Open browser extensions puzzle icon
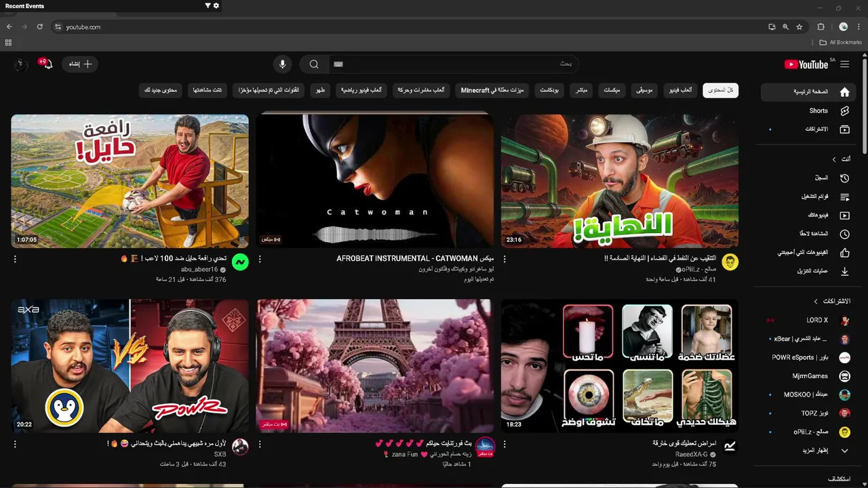 [x=821, y=26]
